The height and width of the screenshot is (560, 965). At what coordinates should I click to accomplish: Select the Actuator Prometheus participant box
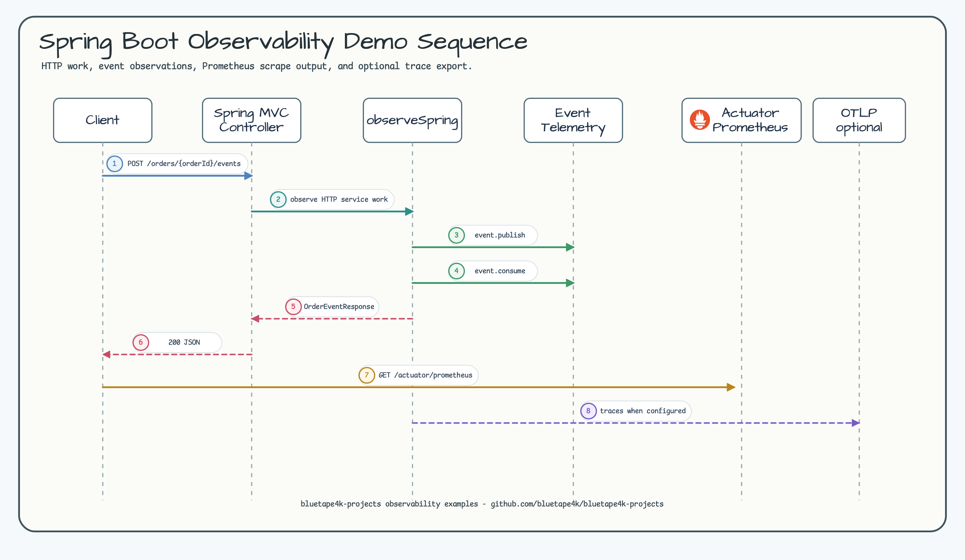[741, 120]
